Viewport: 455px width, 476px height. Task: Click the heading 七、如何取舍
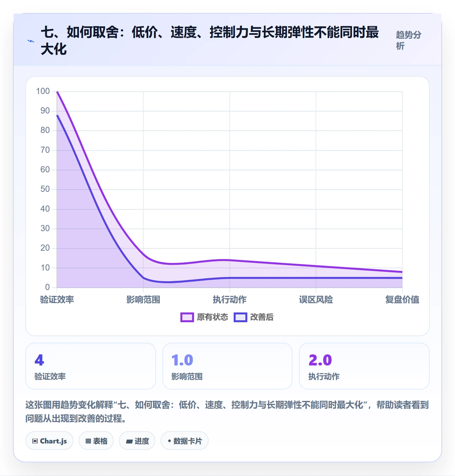click(x=210, y=41)
